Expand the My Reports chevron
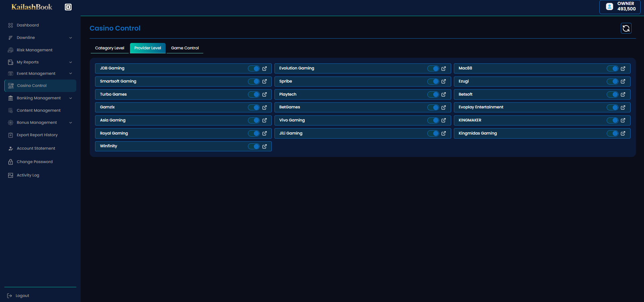Viewport: 644px width, 302px height. pos(71,62)
